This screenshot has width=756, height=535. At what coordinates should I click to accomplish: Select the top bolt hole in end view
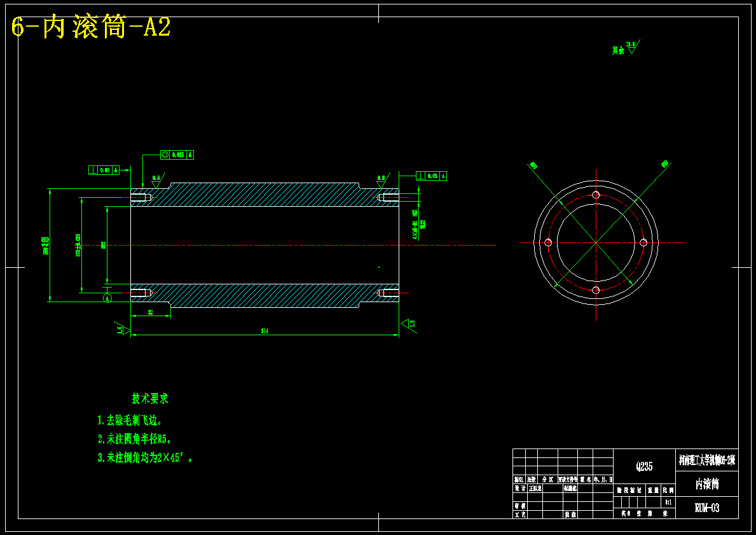point(596,195)
